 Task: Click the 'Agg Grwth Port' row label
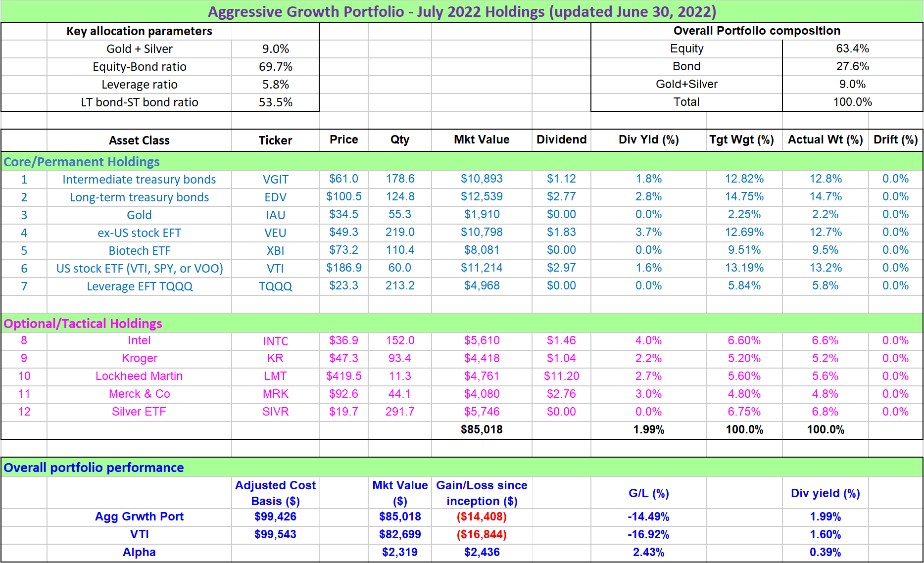(x=139, y=517)
